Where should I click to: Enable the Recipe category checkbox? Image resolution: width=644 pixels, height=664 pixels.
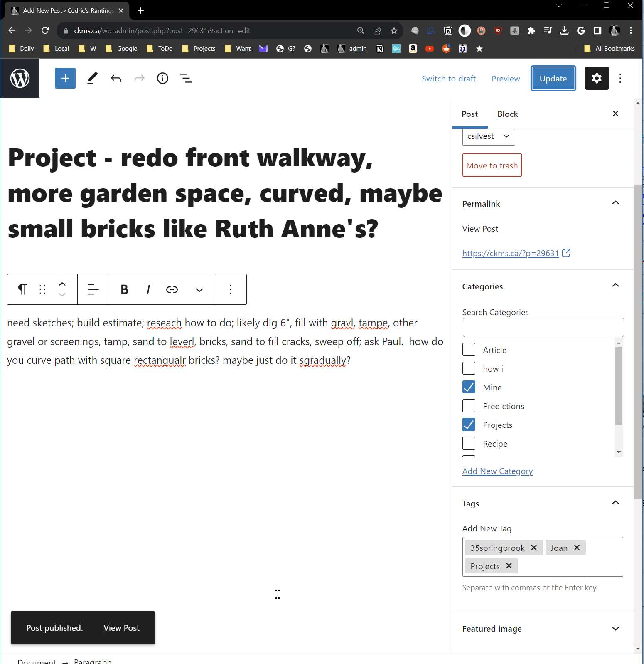pos(469,443)
